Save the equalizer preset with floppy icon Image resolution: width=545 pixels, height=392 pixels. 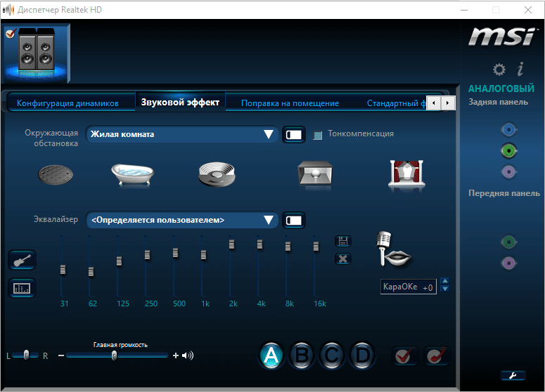[x=343, y=241]
